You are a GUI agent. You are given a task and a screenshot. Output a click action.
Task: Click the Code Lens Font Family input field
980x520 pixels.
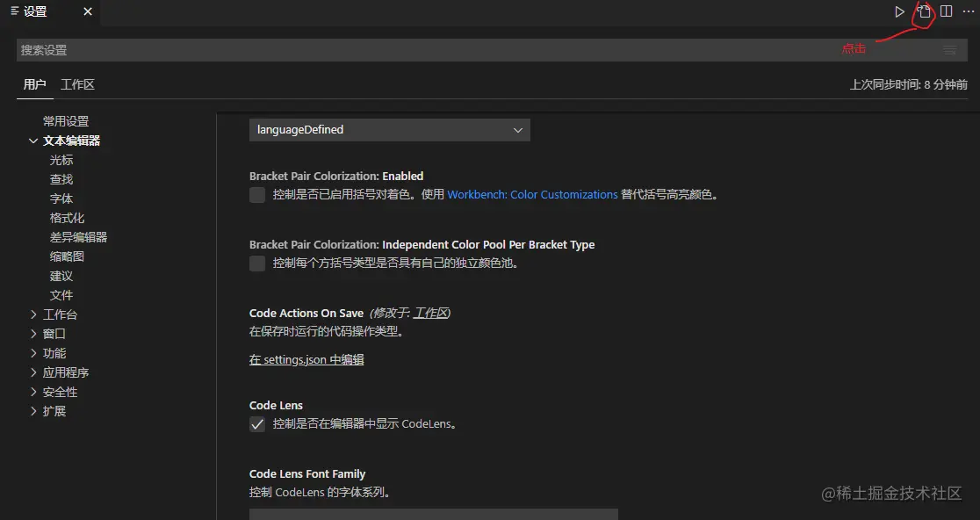coord(433,515)
